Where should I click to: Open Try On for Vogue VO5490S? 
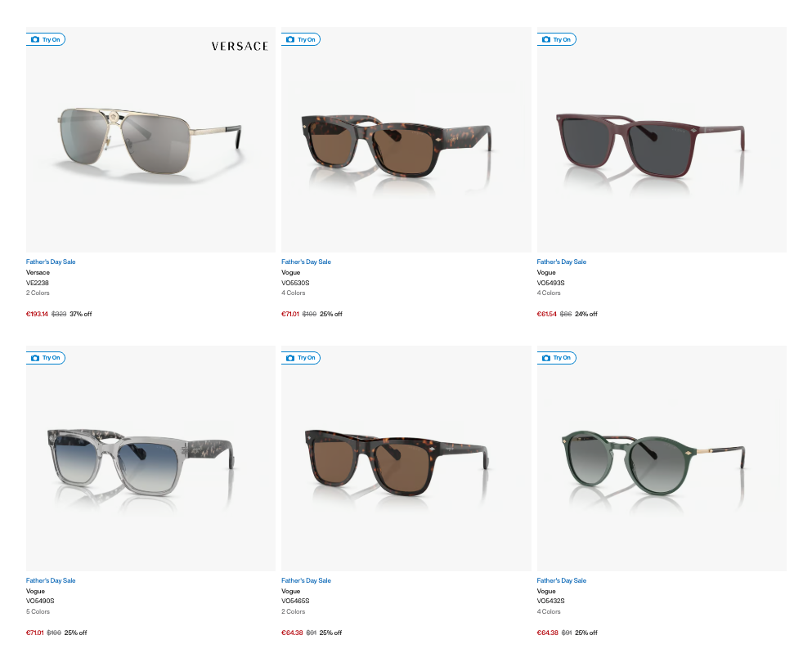pos(46,358)
